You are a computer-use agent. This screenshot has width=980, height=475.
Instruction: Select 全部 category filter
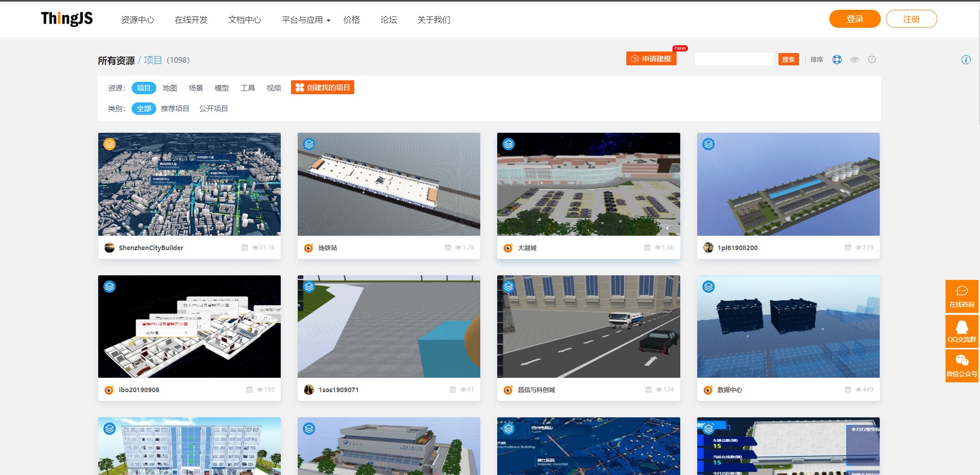click(x=143, y=109)
